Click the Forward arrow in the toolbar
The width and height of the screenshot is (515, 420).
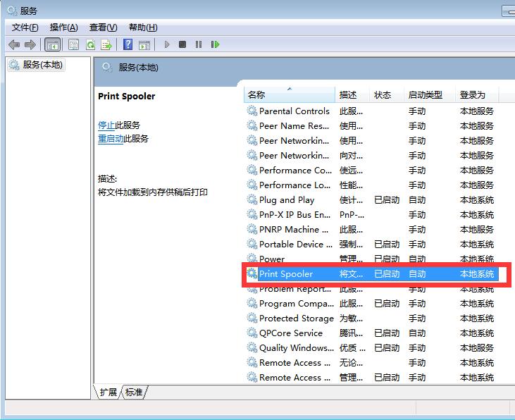pos(30,44)
